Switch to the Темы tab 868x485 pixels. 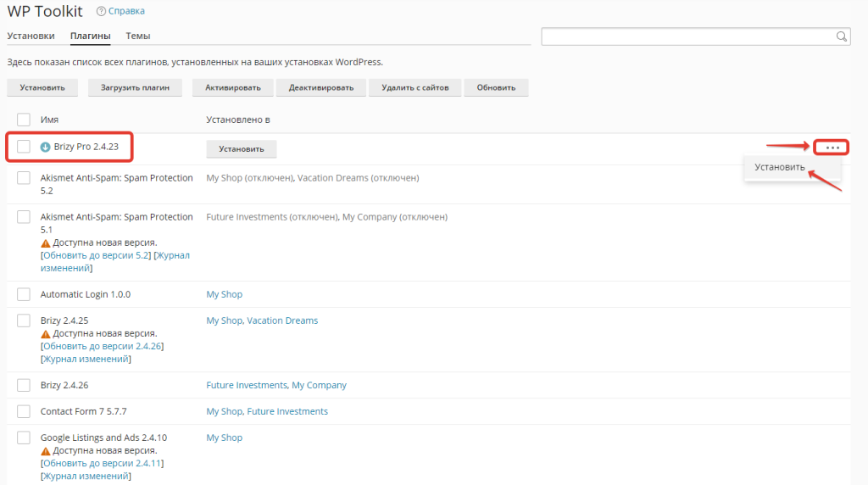(138, 36)
